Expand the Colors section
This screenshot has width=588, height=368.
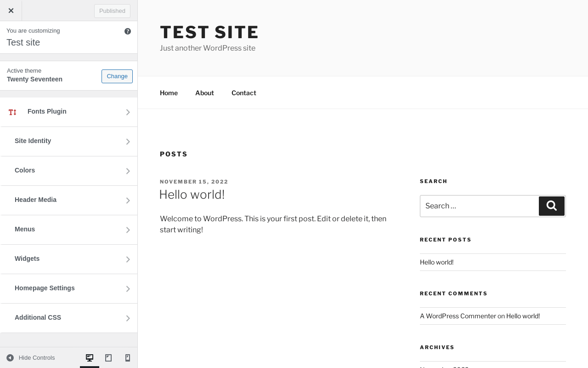click(x=69, y=171)
